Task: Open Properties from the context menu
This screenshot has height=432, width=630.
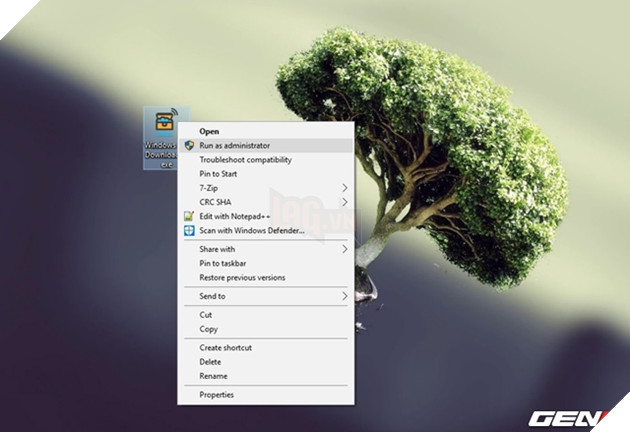Action: pos(266,395)
